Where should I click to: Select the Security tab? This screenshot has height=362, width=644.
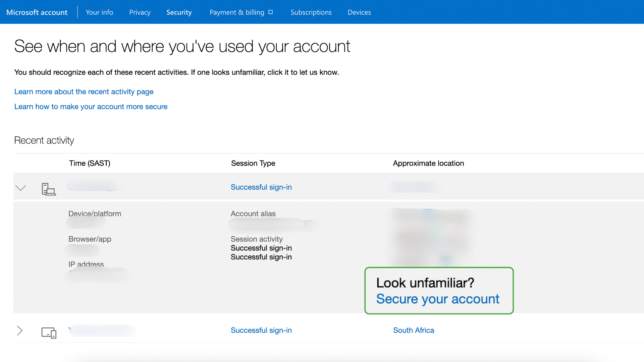[179, 12]
